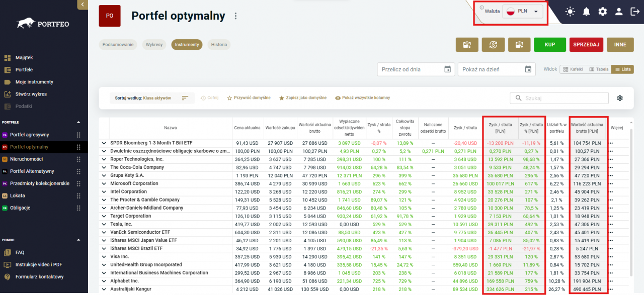Open user account profile icon
644x295 pixels.
[619, 12]
